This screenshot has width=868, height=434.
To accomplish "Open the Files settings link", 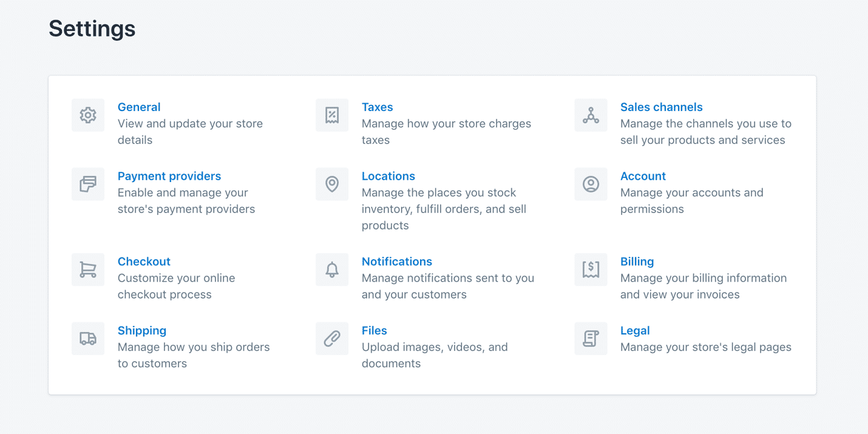I will click(375, 331).
